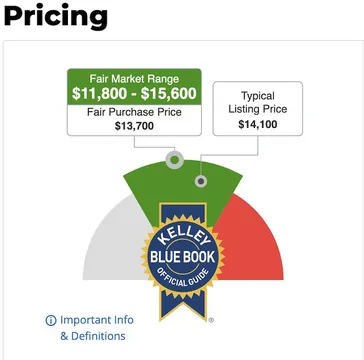The width and height of the screenshot is (364, 360).
Task: Select the green Fair Purchase Price marker dot
Action: 174,160
